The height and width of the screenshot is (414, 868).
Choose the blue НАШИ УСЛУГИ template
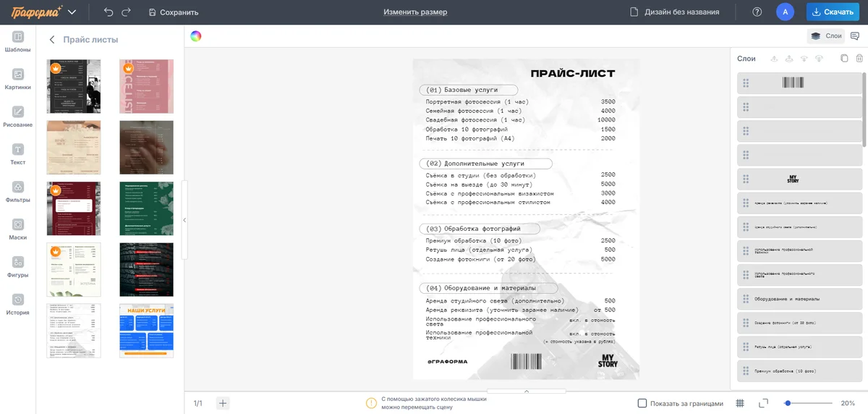(x=146, y=331)
